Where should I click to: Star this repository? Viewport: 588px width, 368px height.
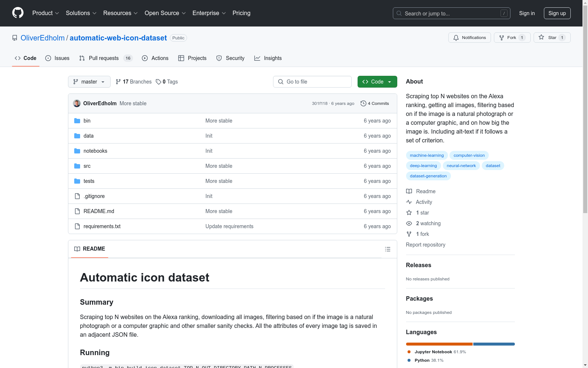[x=552, y=38]
